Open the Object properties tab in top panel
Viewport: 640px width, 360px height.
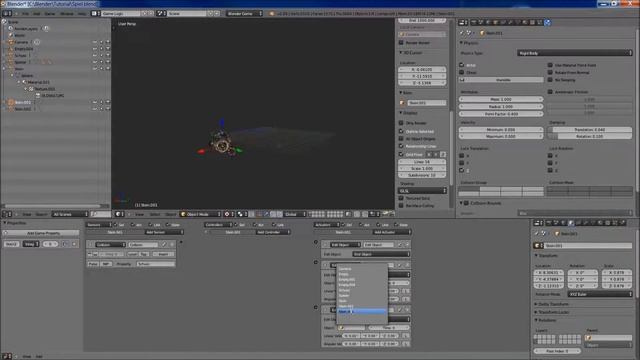pos(496,22)
